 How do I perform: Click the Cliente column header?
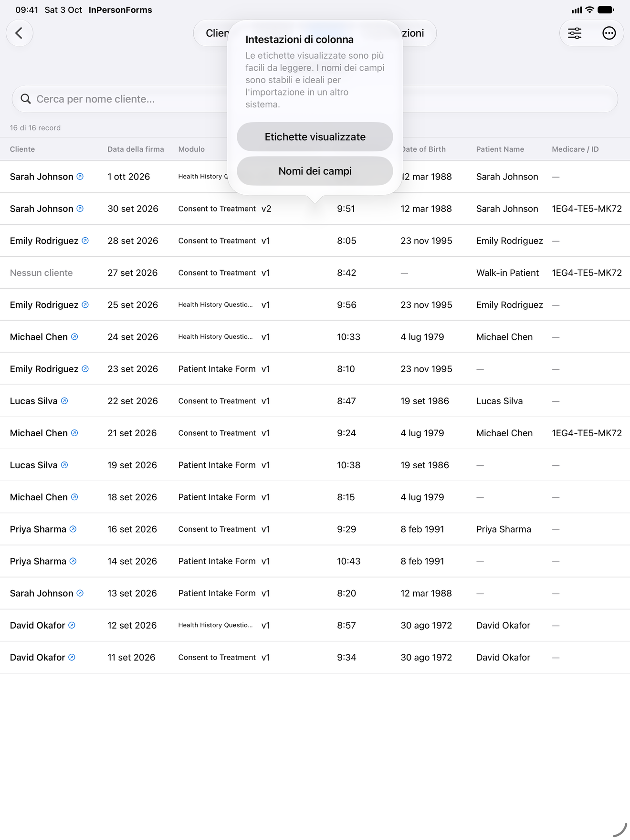pos(22,149)
